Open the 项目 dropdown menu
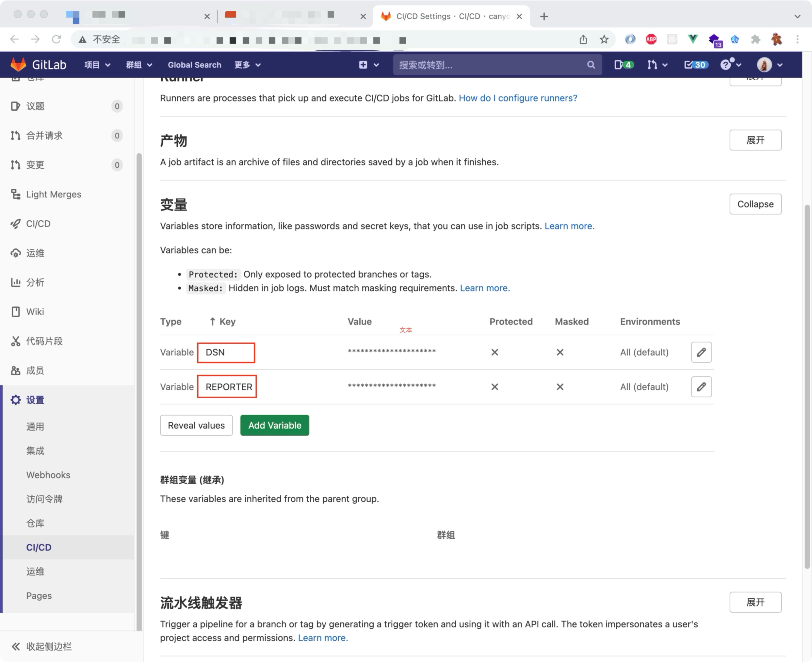Screen dimensions: 812x662 click(97, 65)
